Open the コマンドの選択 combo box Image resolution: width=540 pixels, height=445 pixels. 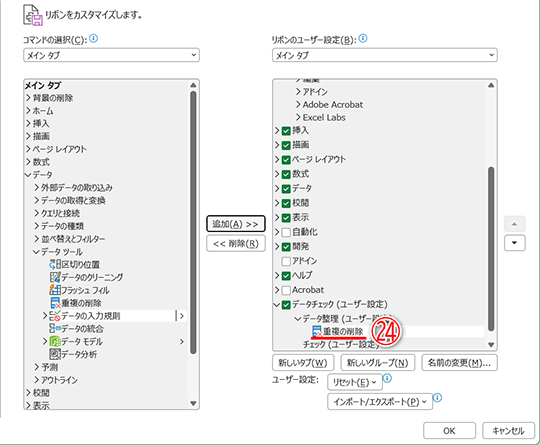[x=111, y=55]
